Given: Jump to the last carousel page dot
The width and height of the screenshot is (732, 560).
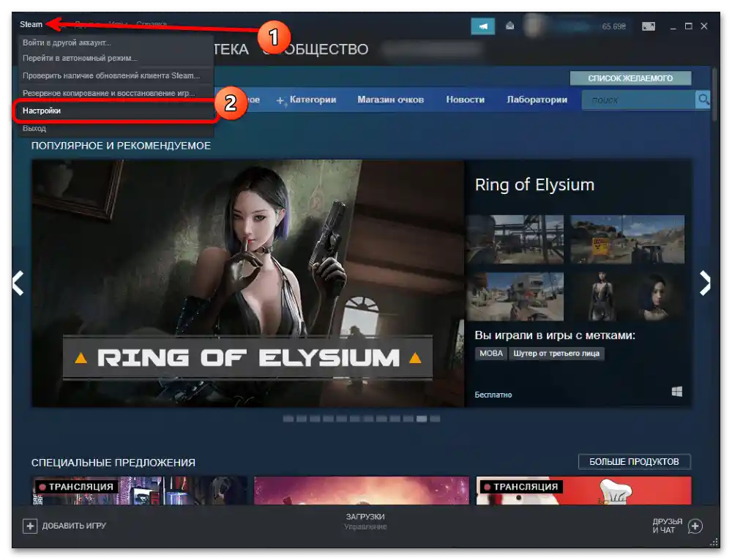Looking at the screenshot, I should [435, 419].
